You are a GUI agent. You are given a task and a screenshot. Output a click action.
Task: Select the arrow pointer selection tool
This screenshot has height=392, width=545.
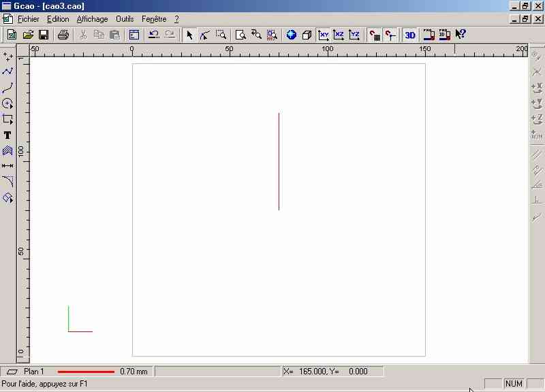(x=189, y=35)
